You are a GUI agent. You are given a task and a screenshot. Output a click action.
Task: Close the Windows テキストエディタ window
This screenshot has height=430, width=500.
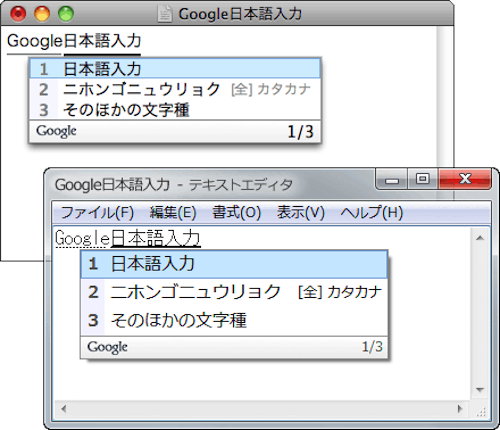click(465, 179)
